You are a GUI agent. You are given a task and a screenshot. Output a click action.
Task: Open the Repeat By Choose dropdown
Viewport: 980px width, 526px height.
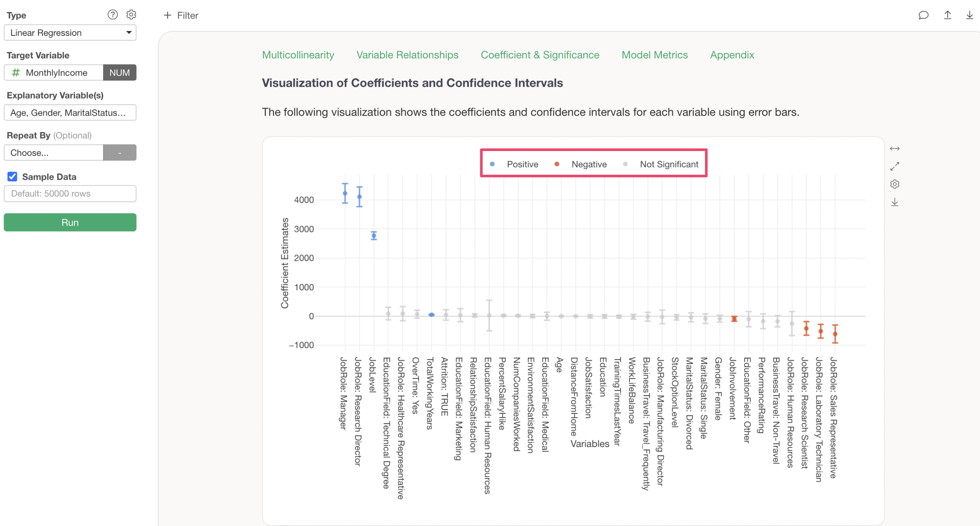coord(54,153)
